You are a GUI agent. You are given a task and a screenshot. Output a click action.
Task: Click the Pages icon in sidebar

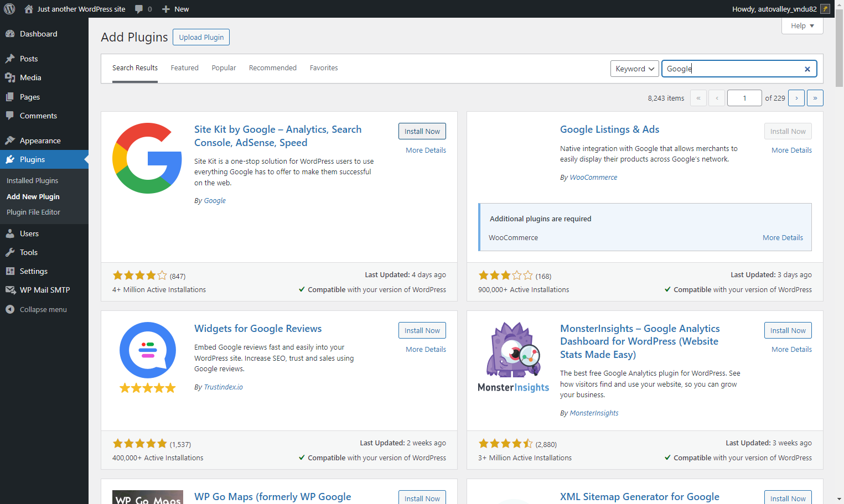(x=10, y=97)
